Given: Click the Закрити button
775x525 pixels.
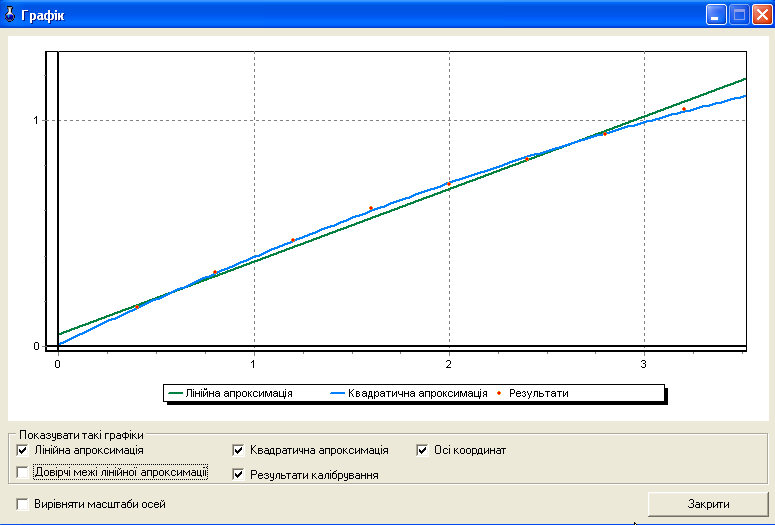Looking at the screenshot, I should tap(708, 504).
